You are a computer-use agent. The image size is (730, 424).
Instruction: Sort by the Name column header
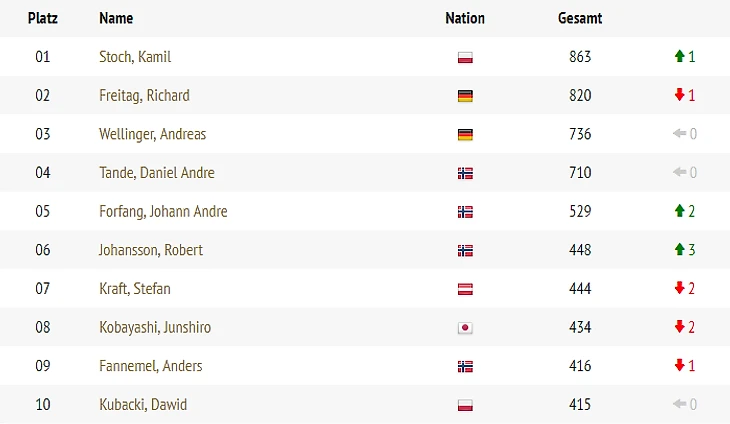tap(116, 18)
